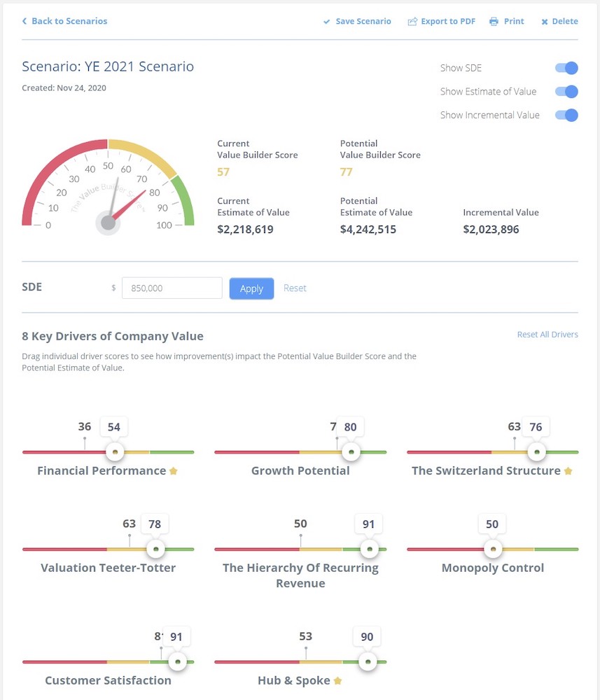This screenshot has height=700, width=600.
Task: Click the Monopoly Control slider handle
Action: tap(493, 549)
